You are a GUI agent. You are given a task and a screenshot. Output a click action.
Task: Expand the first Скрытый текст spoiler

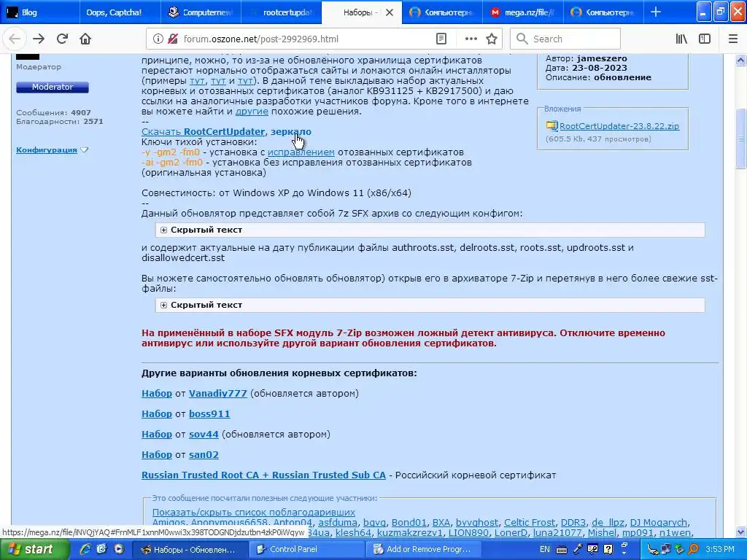[163, 230]
